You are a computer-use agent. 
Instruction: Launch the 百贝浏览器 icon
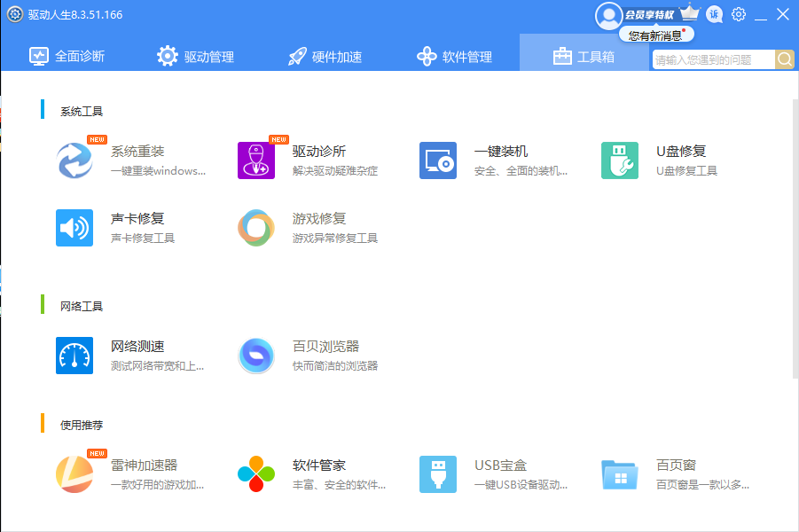coord(256,356)
